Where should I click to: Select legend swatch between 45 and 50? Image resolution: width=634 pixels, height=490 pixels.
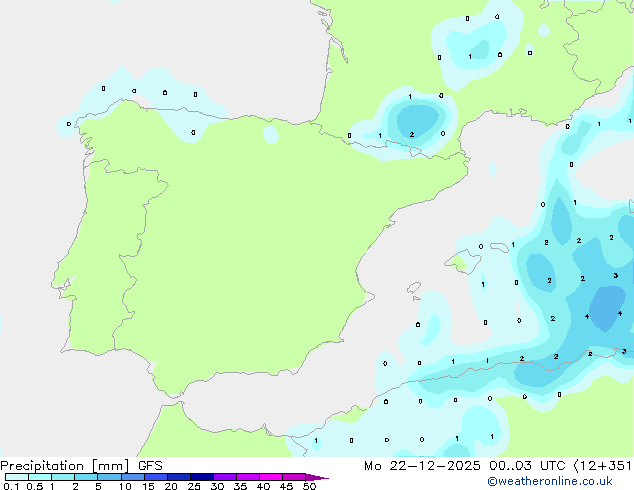point(294,477)
